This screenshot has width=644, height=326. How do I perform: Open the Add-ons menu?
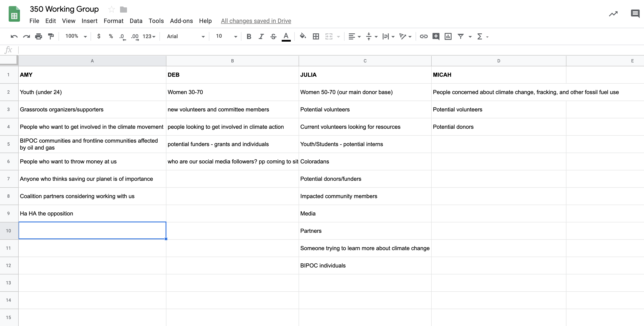181,21
